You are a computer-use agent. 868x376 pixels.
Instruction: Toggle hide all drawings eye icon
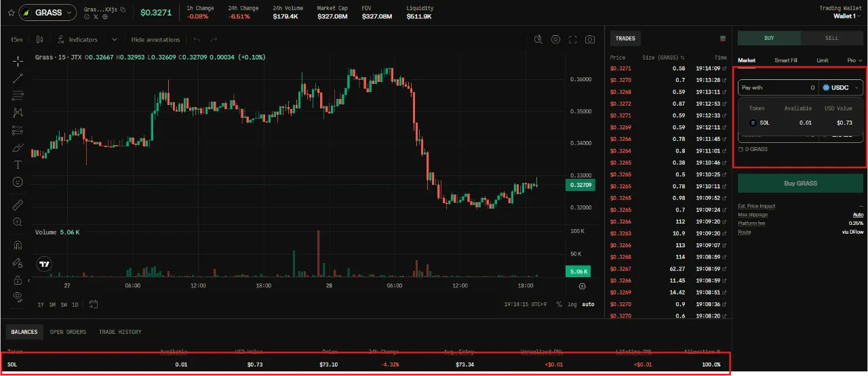(18, 296)
